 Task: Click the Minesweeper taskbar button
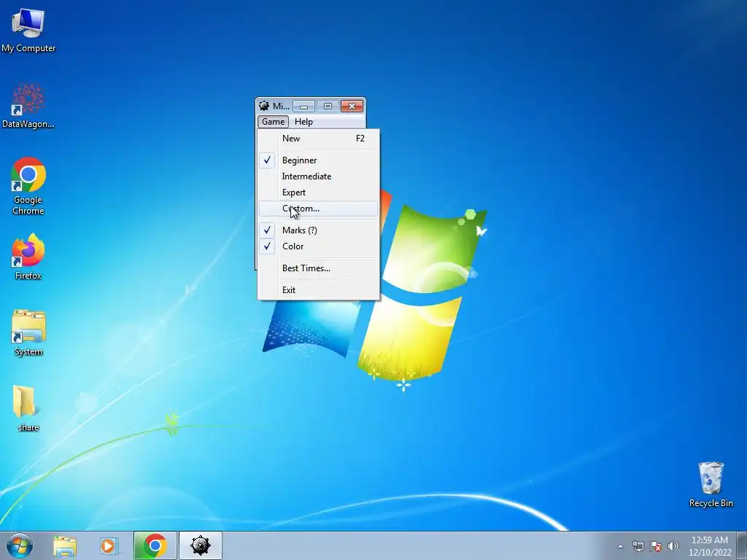coord(200,545)
